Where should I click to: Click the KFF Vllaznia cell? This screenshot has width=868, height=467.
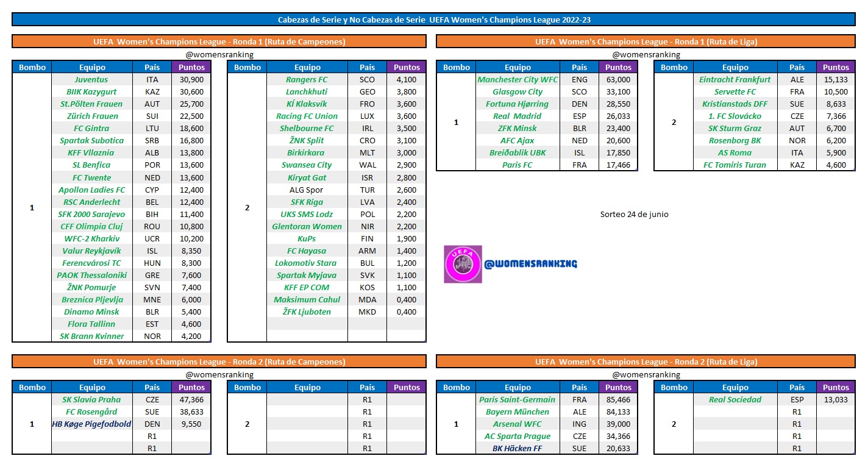pyautogui.click(x=92, y=152)
